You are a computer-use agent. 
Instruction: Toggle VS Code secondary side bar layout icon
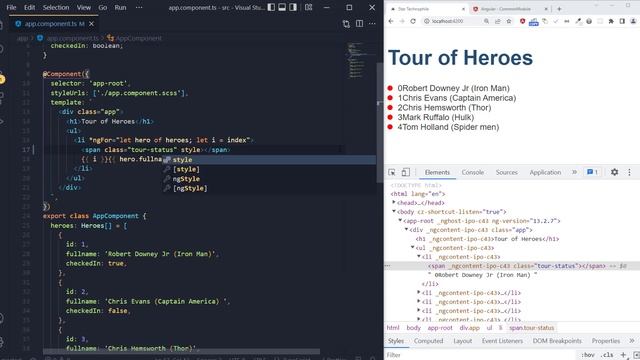click(293, 7)
